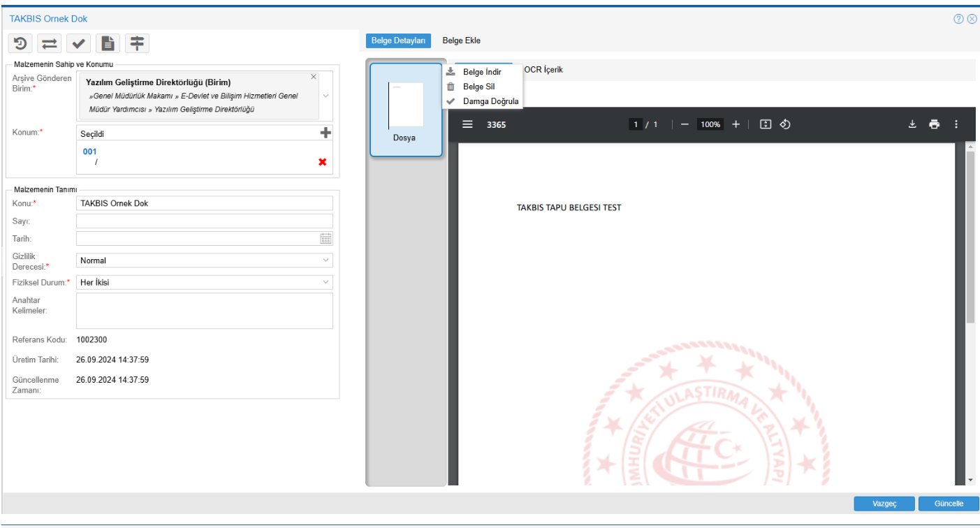Switch to the Belge Ekle tab
Image resolution: width=980 pixels, height=528 pixels.
[461, 41]
